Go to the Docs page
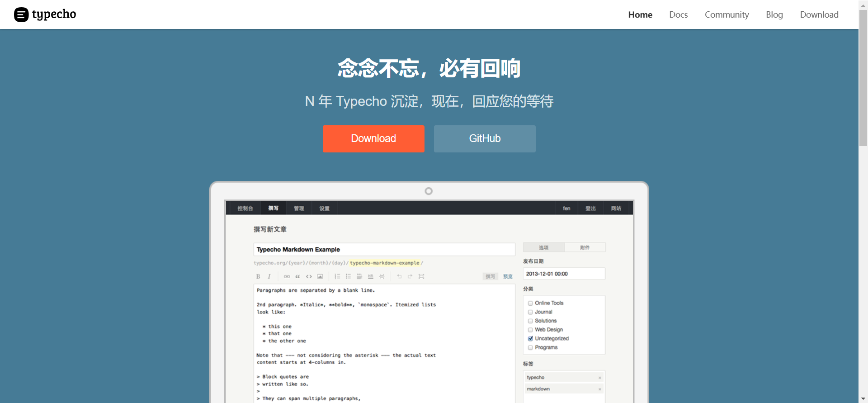Image resolution: width=868 pixels, height=403 pixels. pos(678,14)
